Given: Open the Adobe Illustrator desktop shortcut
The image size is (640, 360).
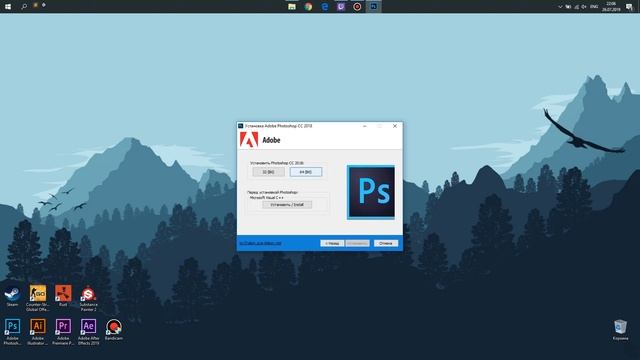Looking at the screenshot, I should point(38,332).
